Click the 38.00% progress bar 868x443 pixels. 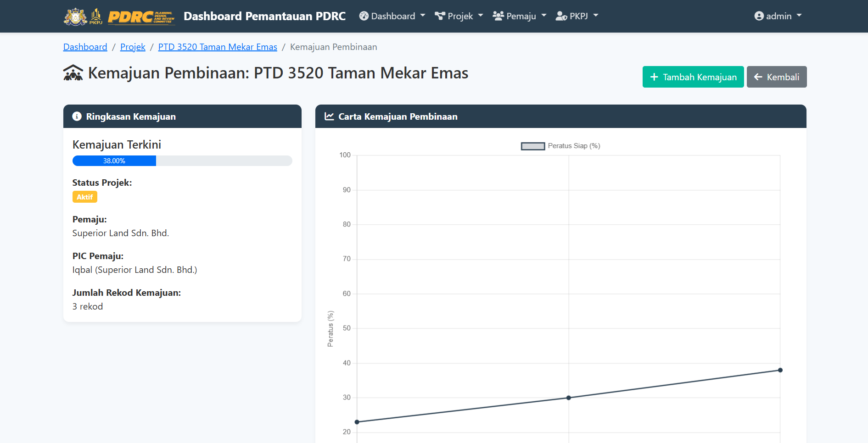pos(114,161)
